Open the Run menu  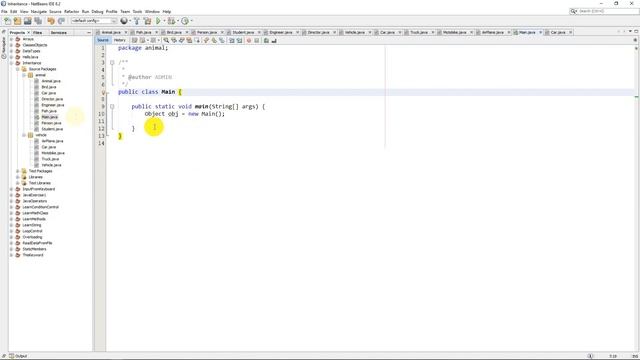point(85,11)
